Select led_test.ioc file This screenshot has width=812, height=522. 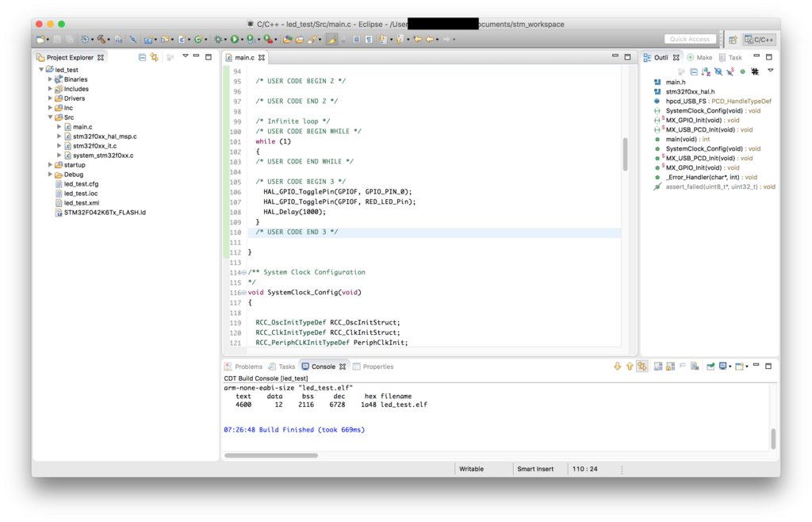[x=80, y=193]
